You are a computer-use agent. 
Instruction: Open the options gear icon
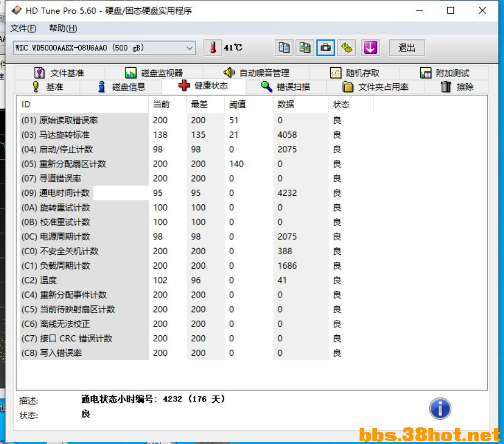[x=346, y=48]
